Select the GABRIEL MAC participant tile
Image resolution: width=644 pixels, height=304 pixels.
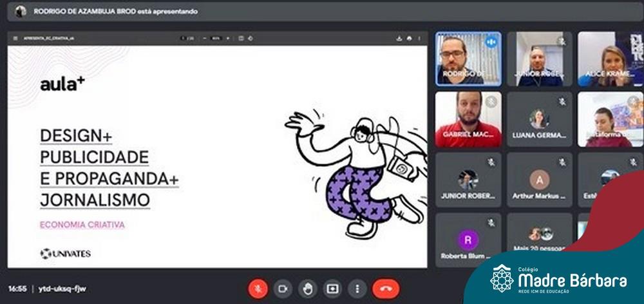468,119
